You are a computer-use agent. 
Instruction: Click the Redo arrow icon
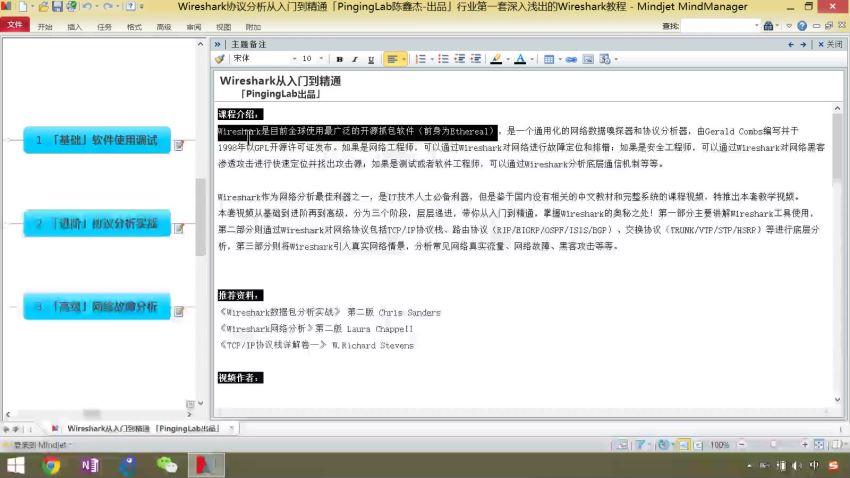(108, 7)
